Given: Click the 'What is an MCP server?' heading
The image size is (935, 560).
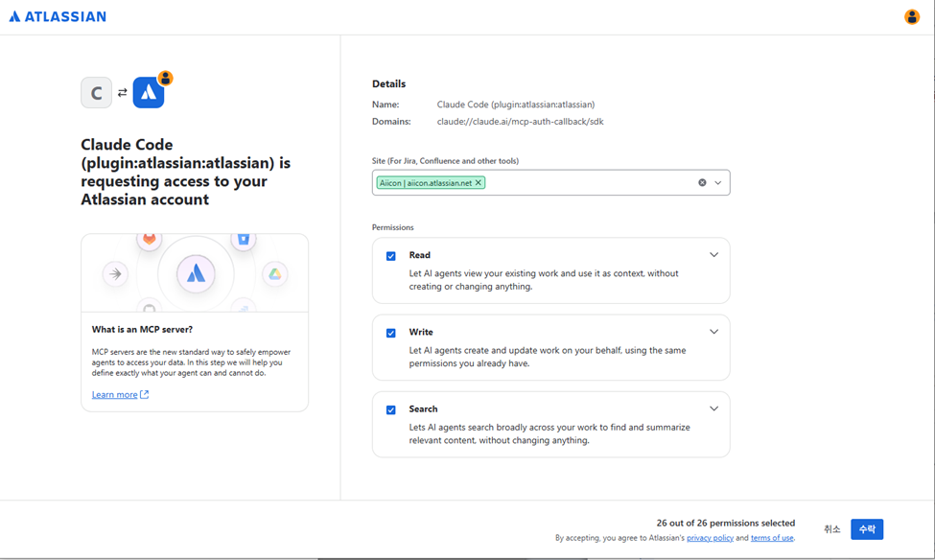Looking at the screenshot, I should [142, 329].
